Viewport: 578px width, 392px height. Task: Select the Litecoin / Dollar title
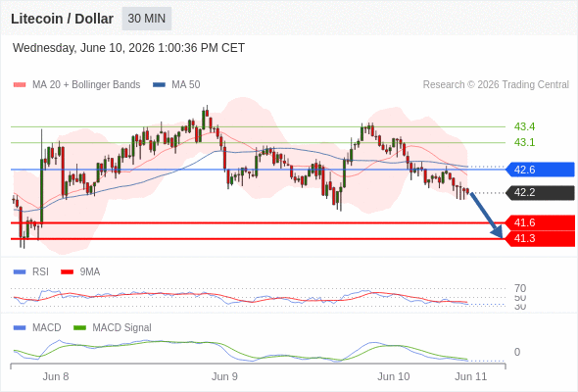click(62, 19)
